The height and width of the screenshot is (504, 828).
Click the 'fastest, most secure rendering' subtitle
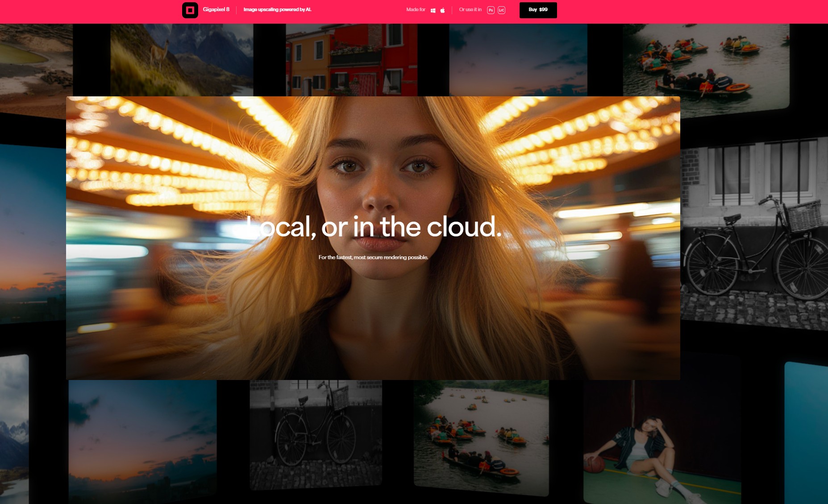[x=373, y=257]
